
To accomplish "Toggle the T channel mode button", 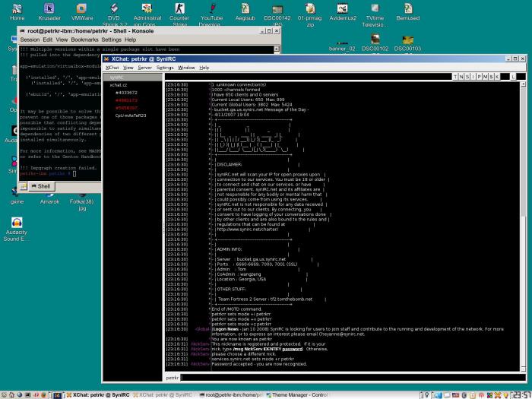I will tap(455, 77).
